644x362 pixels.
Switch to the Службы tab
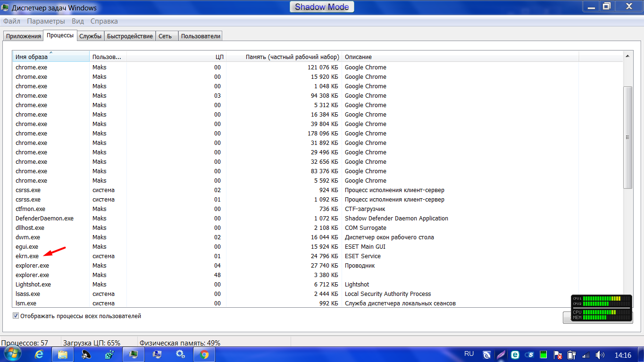(x=90, y=36)
